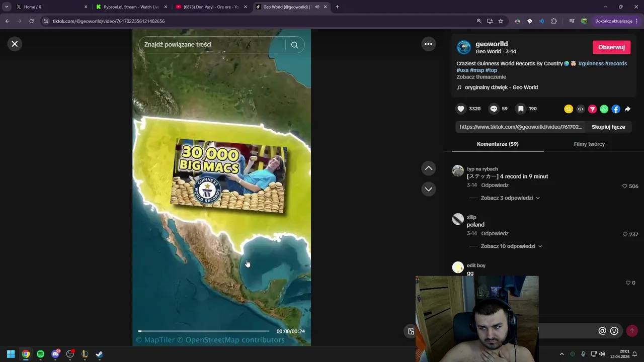Save video with the bookmark icon

(x=521, y=109)
